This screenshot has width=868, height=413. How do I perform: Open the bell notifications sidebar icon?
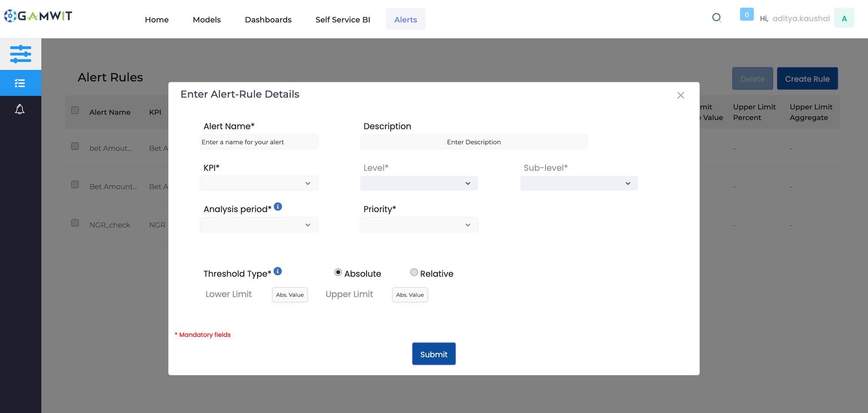pyautogui.click(x=20, y=109)
